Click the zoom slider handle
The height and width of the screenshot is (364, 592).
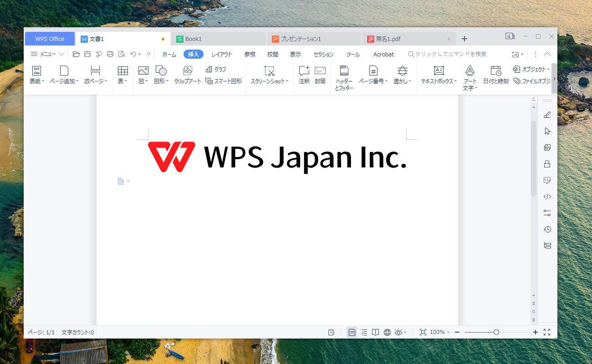coord(496,332)
